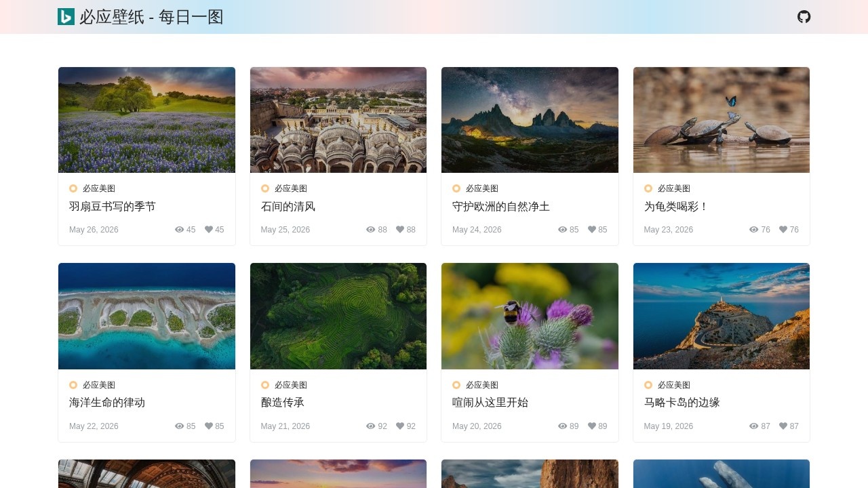Click the eye views icon for 酿造传承
868x488 pixels.
371,426
